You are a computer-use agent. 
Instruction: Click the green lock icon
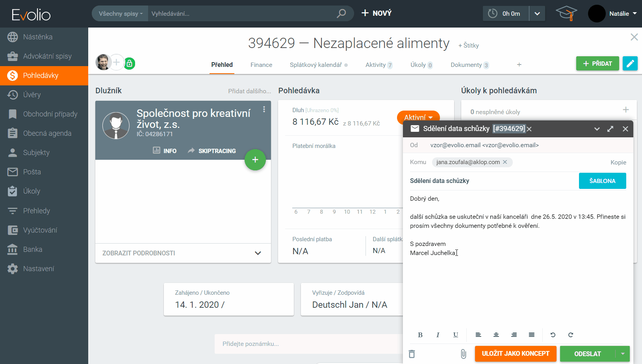coord(129,63)
